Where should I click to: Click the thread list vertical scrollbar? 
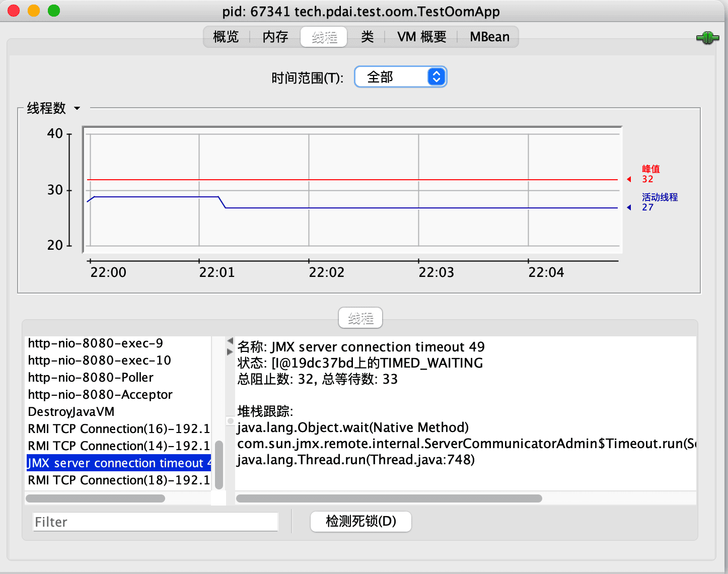pyautogui.click(x=219, y=465)
